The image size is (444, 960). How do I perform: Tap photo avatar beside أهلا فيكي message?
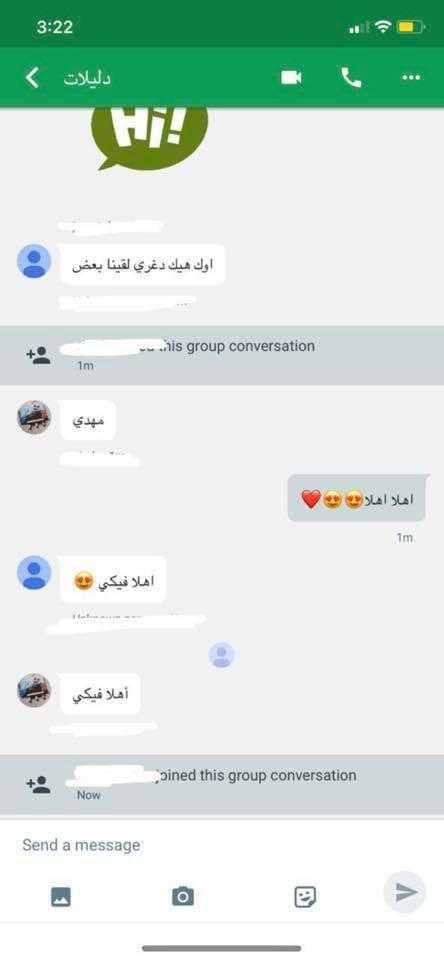pos(34,690)
